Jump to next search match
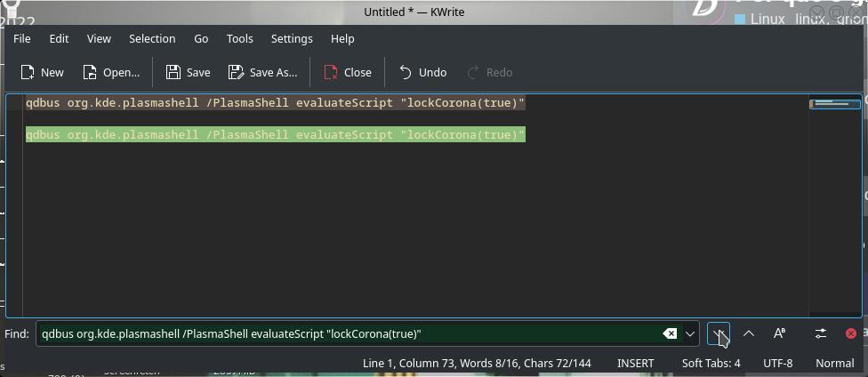868x377 pixels. (x=719, y=333)
